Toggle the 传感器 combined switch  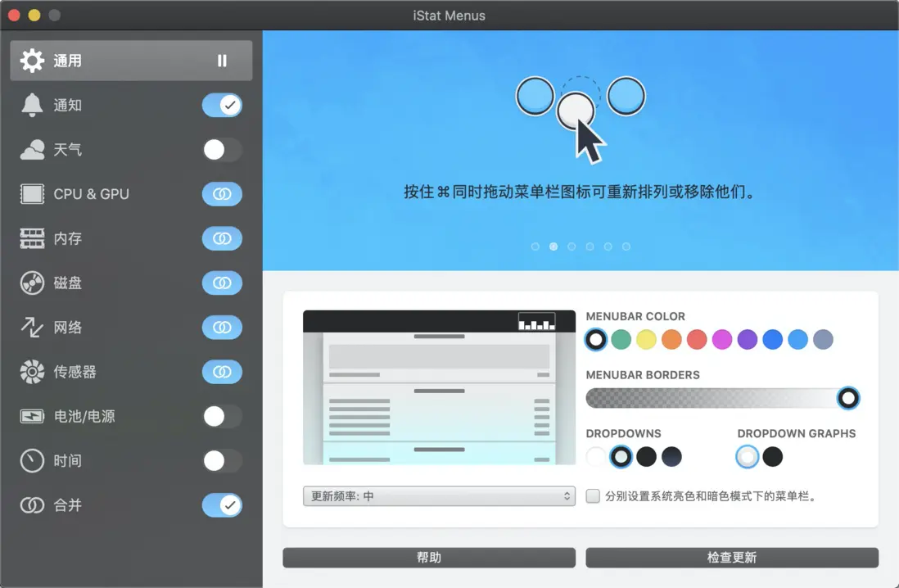pos(222,372)
